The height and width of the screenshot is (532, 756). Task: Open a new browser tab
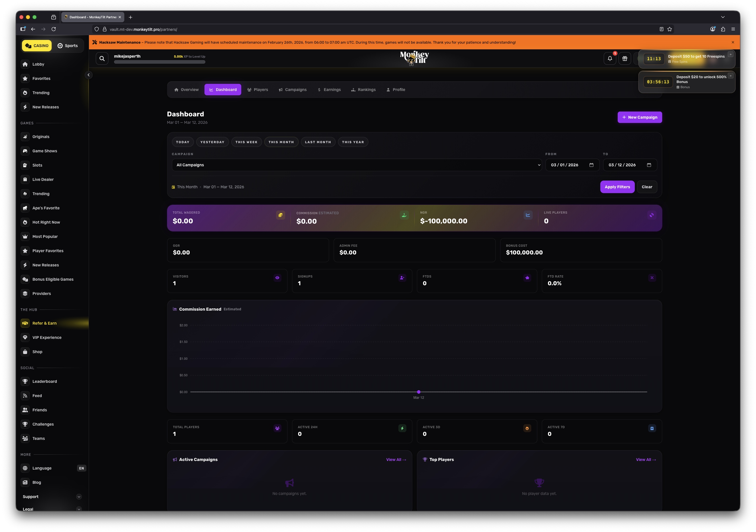130,17
